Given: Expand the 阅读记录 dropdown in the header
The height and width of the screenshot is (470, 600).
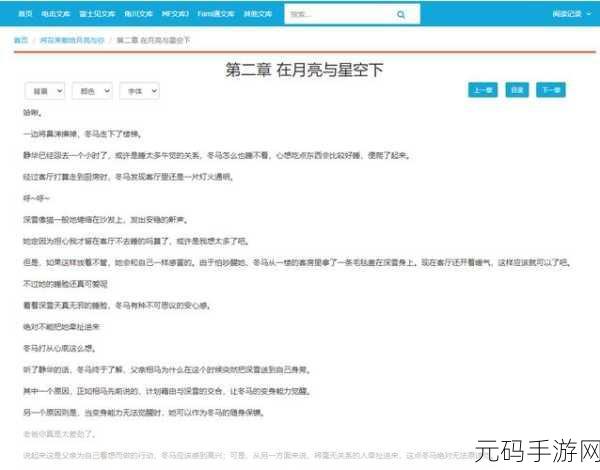Looking at the screenshot, I should pos(572,14).
